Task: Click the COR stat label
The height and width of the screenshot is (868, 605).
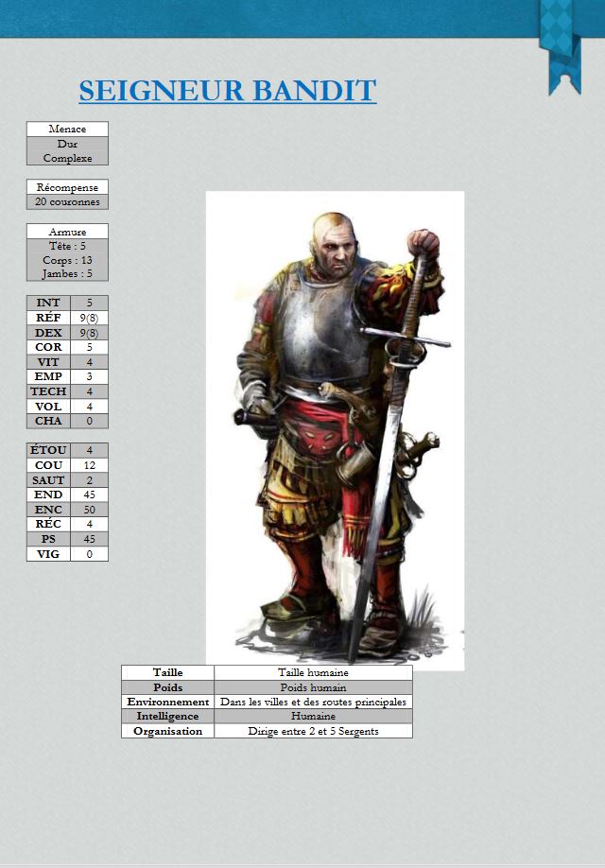Action: click(x=49, y=347)
